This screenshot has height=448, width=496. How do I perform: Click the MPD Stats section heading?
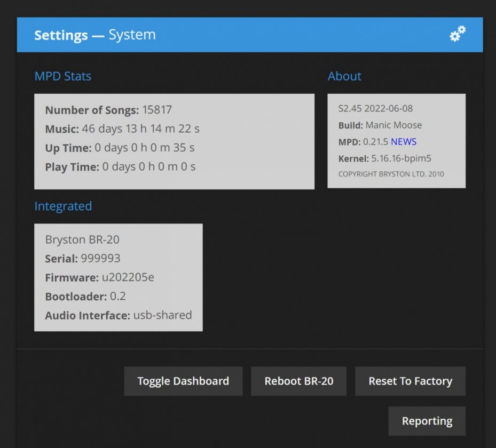(x=63, y=76)
